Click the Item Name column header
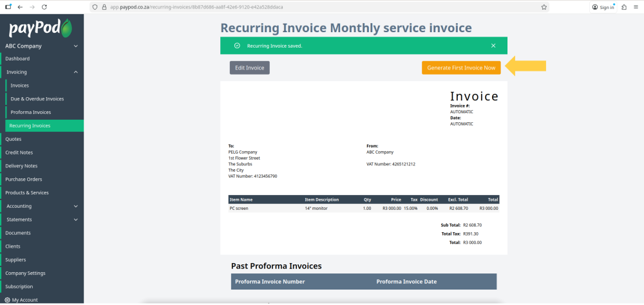This screenshot has width=644, height=305. pyautogui.click(x=241, y=199)
